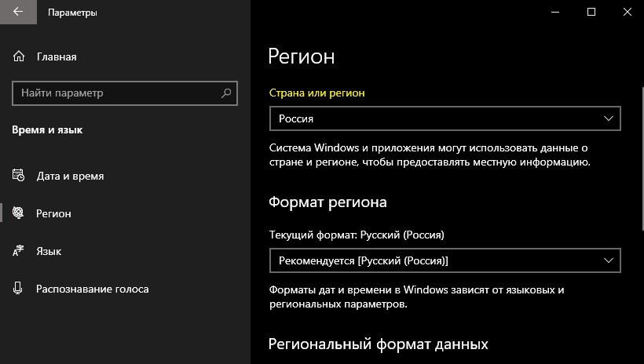
Task: Maximize the Параметры window
Action: pos(591,12)
